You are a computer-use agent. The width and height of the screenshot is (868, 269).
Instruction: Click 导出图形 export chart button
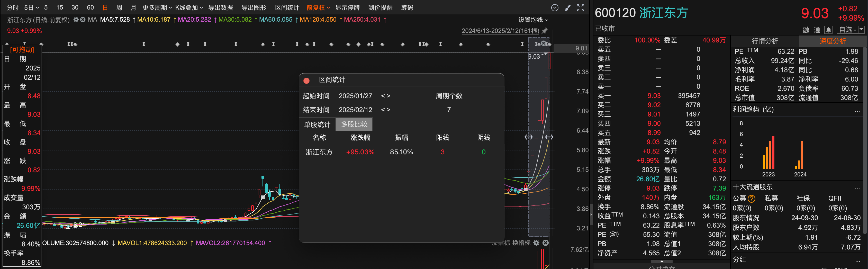coord(254,7)
